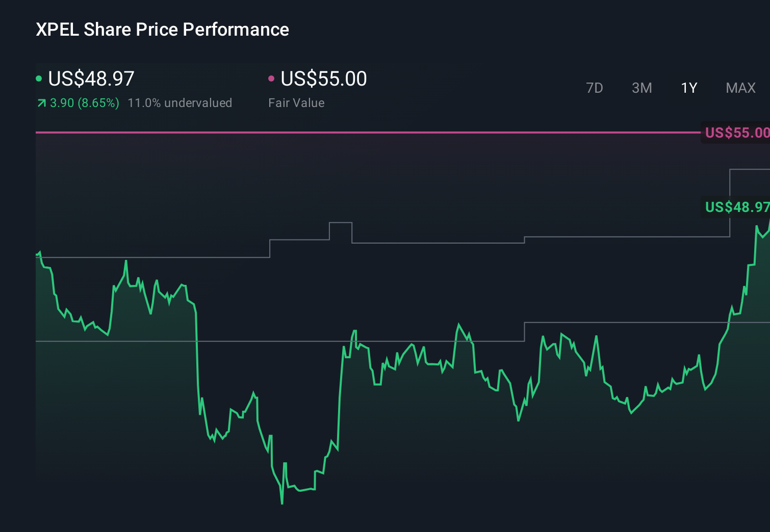Click the pink dot beside US$55.00
Image resolution: width=770 pixels, height=532 pixels.
click(272, 78)
